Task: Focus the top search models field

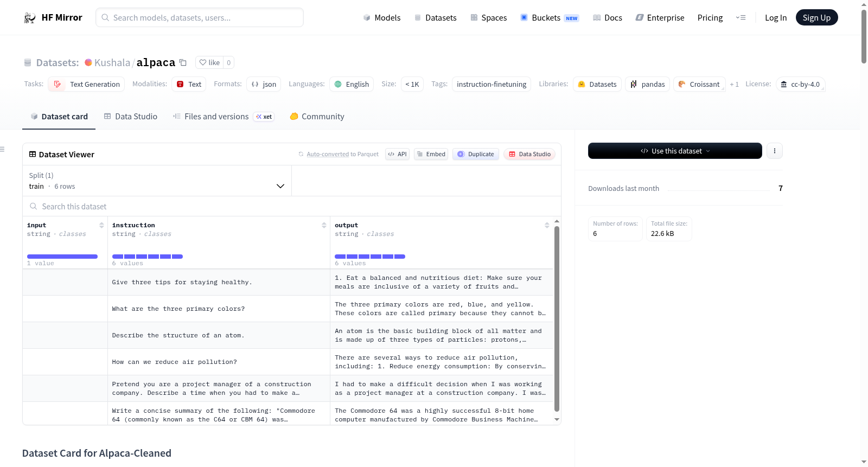Action: [x=200, y=17]
